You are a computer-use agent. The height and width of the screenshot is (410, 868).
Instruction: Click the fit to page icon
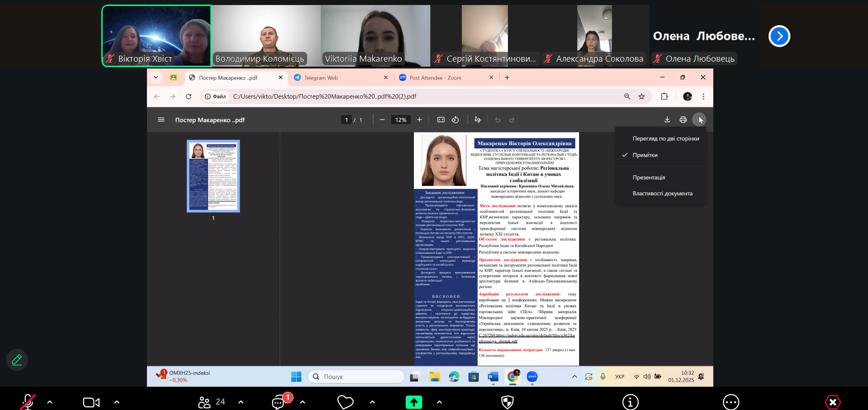click(x=441, y=120)
